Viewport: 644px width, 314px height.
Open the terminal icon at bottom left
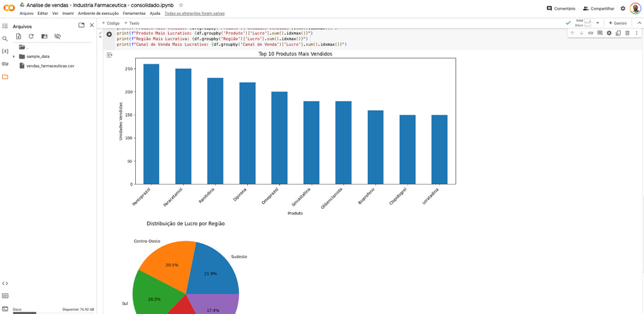coord(5,309)
